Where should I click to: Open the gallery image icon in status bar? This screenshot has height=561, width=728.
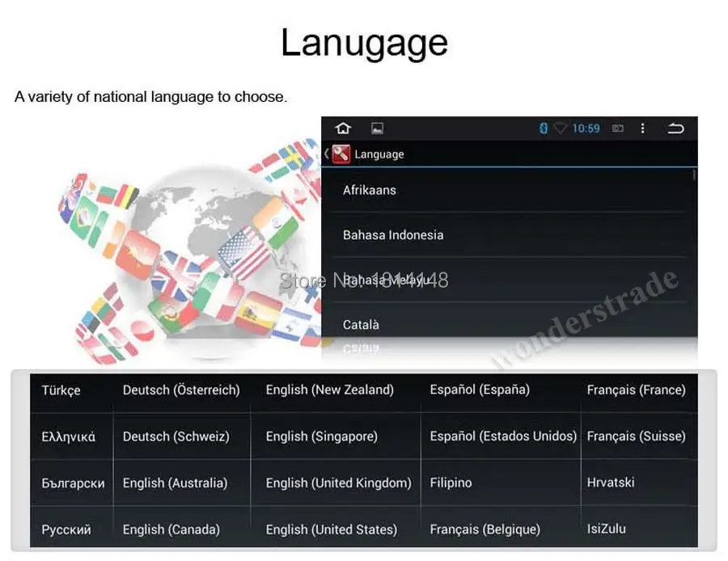point(377,128)
